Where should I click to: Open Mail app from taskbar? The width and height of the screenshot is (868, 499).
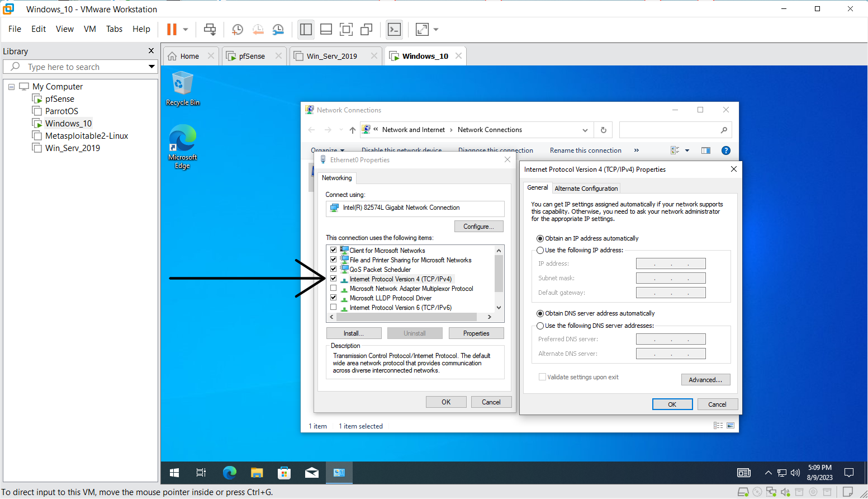[x=312, y=473]
